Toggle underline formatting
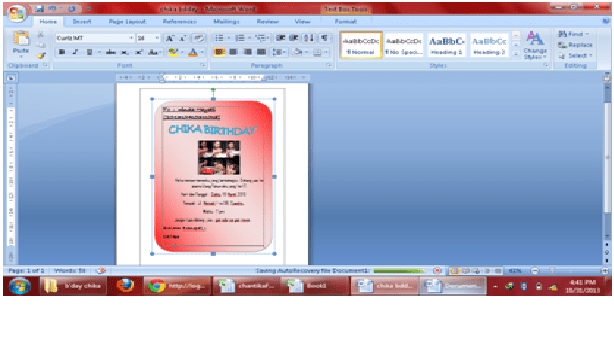The height and width of the screenshot is (360, 614). click(89, 52)
